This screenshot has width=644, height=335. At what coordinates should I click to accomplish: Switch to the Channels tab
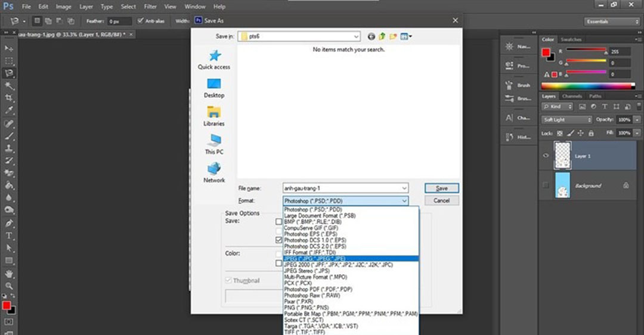click(x=572, y=96)
